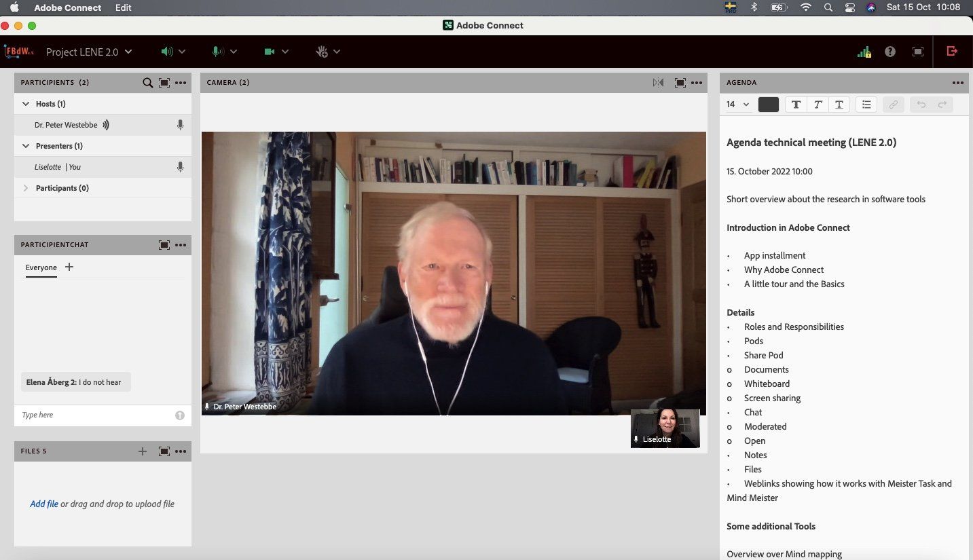Screen dimensions: 973x560
Task: Open the Adobe Connect menu in menu bar
Action: (68, 7)
